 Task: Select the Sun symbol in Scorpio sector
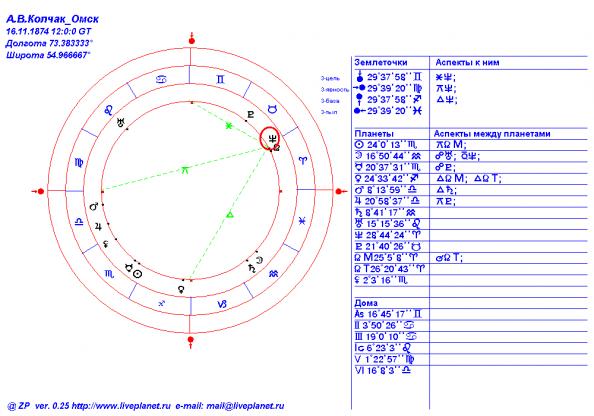(x=138, y=274)
